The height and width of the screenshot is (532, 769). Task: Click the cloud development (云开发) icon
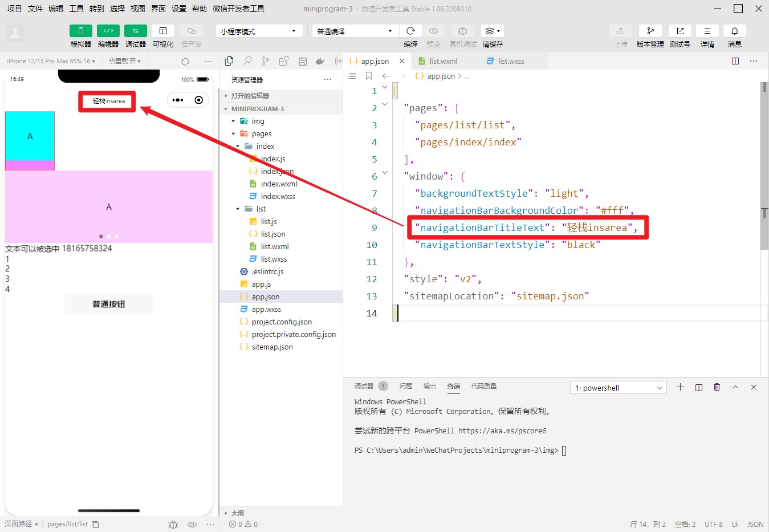(192, 31)
